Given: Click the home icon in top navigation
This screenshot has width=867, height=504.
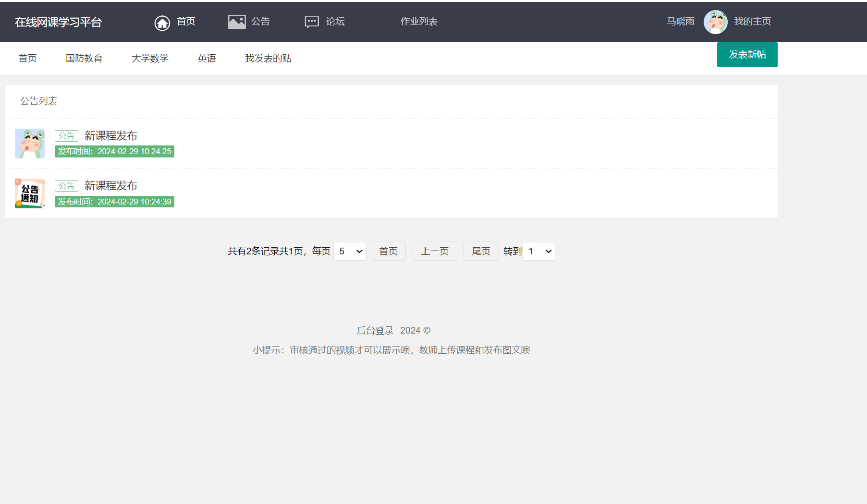Looking at the screenshot, I should [162, 22].
